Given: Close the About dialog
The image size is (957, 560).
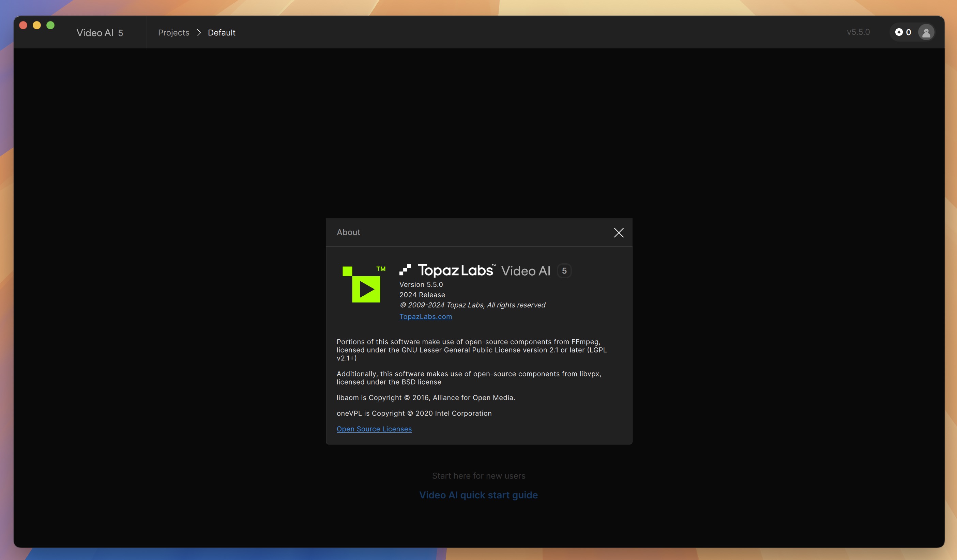Looking at the screenshot, I should click(619, 232).
